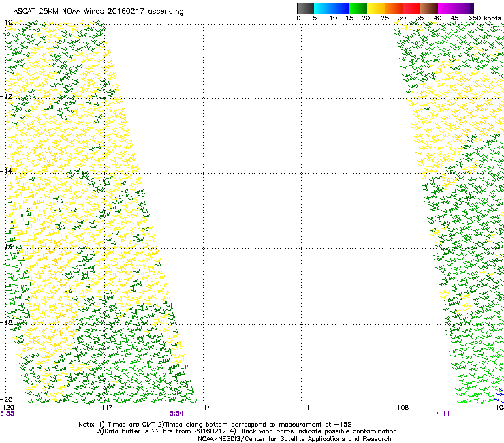Screen dimensions: 504x443
Task: Click the '-108' longitude label
Action: 400,408
